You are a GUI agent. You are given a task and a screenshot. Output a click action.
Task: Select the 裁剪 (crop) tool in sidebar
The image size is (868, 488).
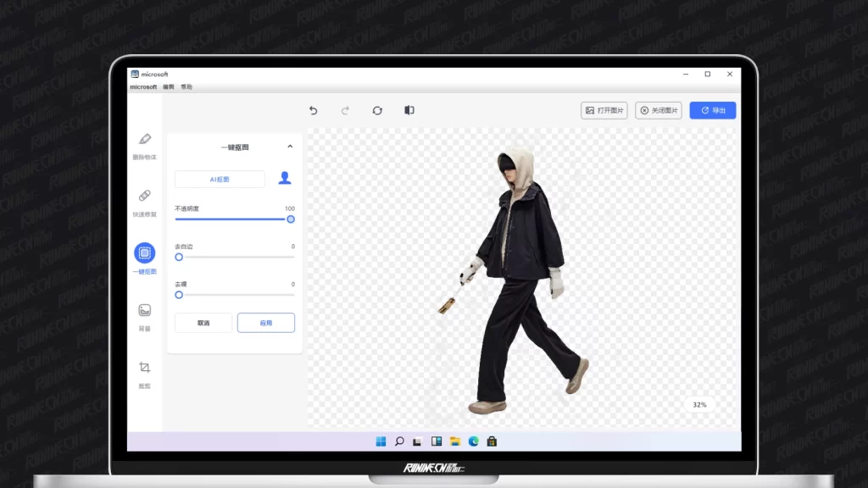coord(144,368)
